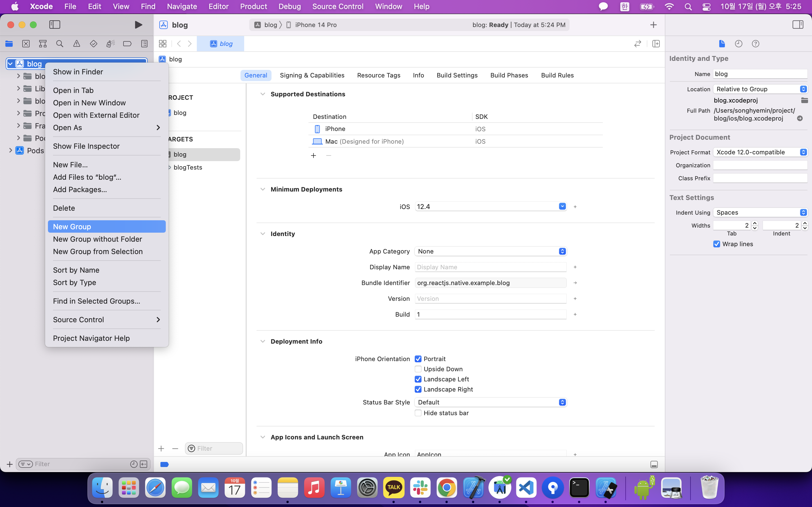Screen dimensions: 812x507
Task: Disable the Wrap lines checkbox
Action: 717,244
